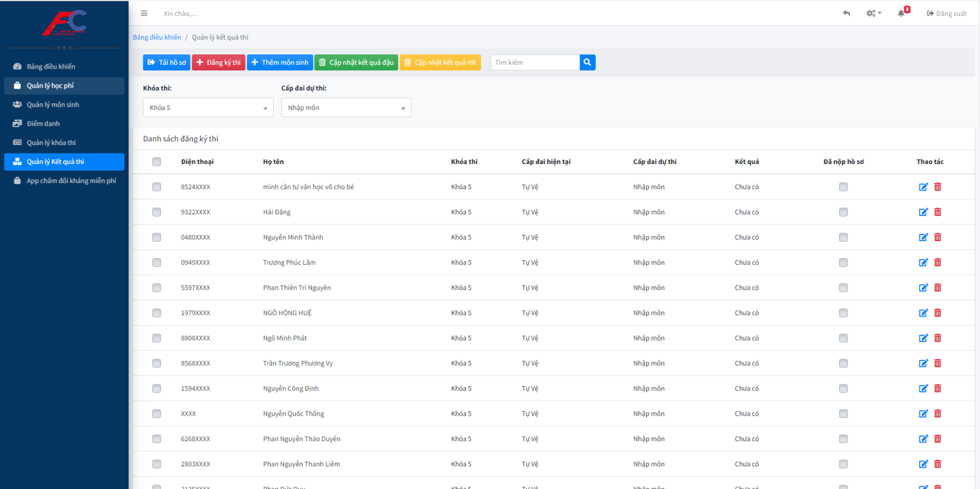Check the row checkbox for Phan Thiên Trí Nguyên
Image resolution: width=980 pixels, height=489 pixels.
[157, 288]
